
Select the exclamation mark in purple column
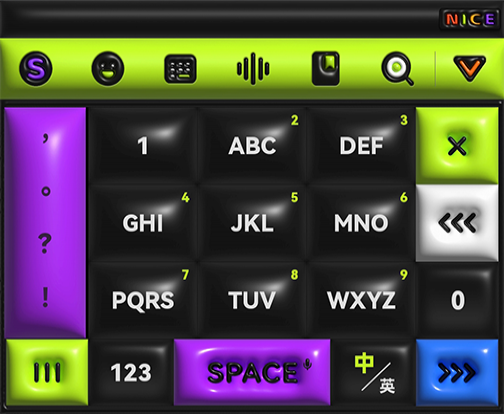tap(45, 297)
